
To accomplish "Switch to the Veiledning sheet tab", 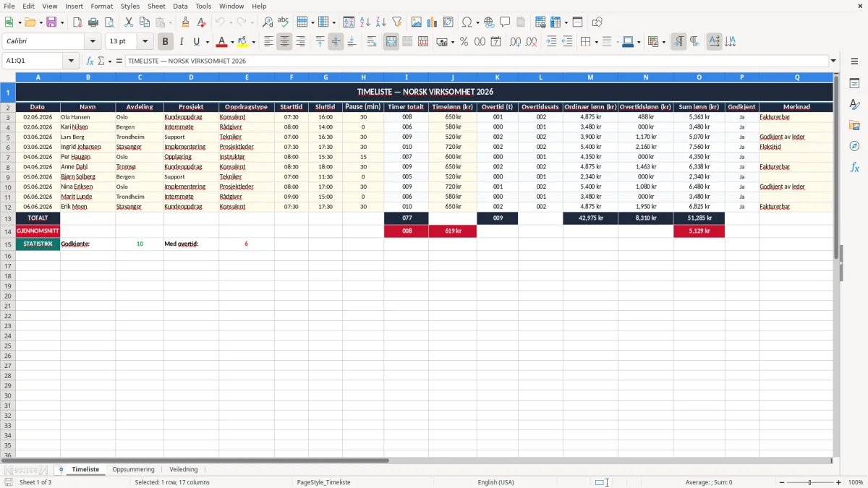I will [x=183, y=469].
